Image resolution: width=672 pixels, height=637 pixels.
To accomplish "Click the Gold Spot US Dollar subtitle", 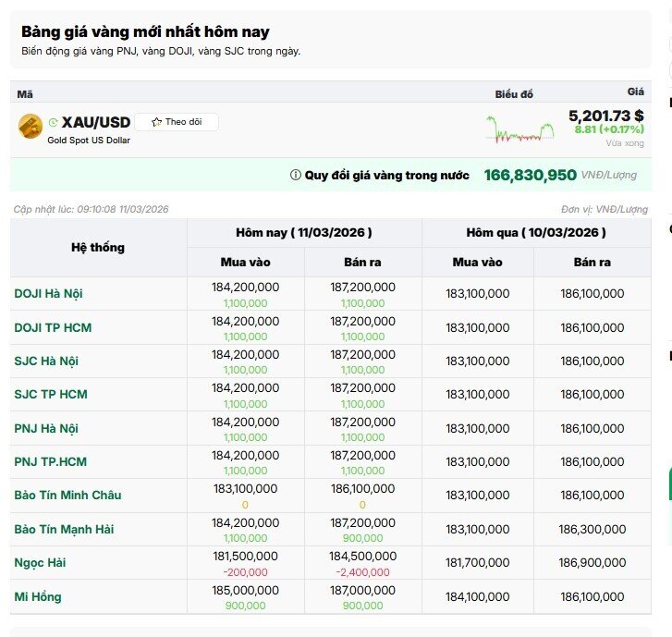I will [x=89, y=141].
